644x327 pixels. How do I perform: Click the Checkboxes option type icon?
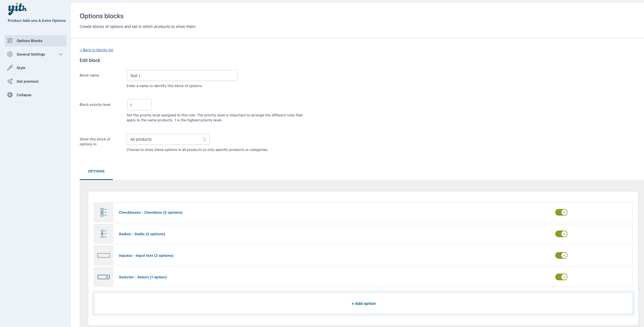coord(104,212)
